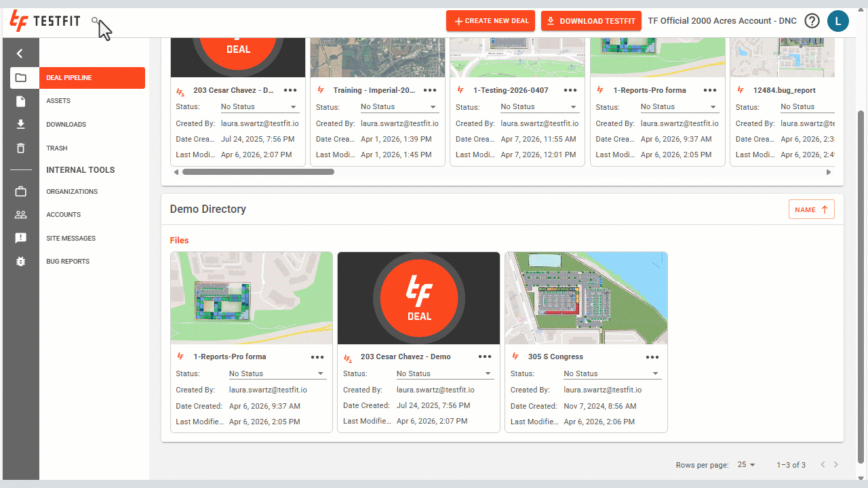Click the Downloads arrow icon
This screenshot has width=868, height=488.
pyautogui.click(x=20, y=125)
